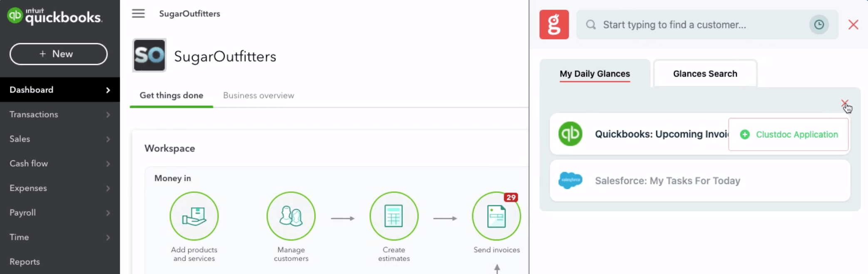The image size is (868, 274).
Task: Click the Send invoices icon
Action: tap(496, 216)
